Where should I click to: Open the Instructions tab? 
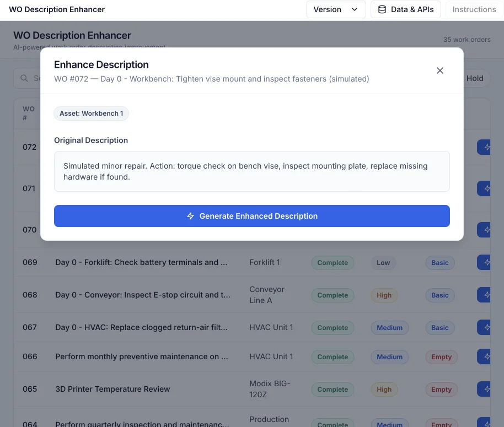(474, 9)
